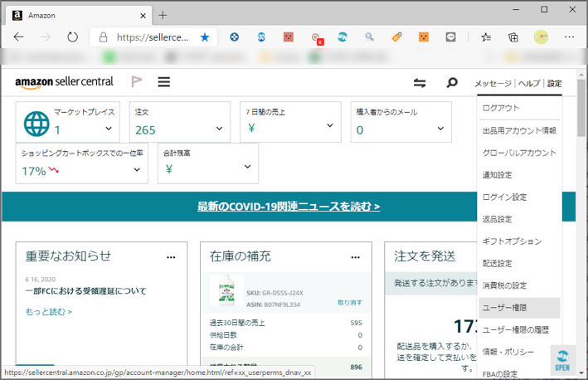Open a new browser tab

(163, 16)
